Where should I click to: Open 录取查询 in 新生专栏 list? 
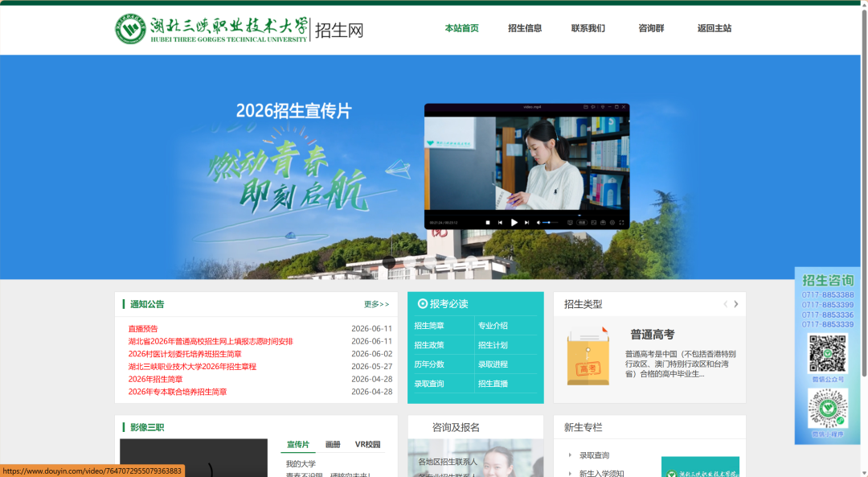tap(594, 455)
